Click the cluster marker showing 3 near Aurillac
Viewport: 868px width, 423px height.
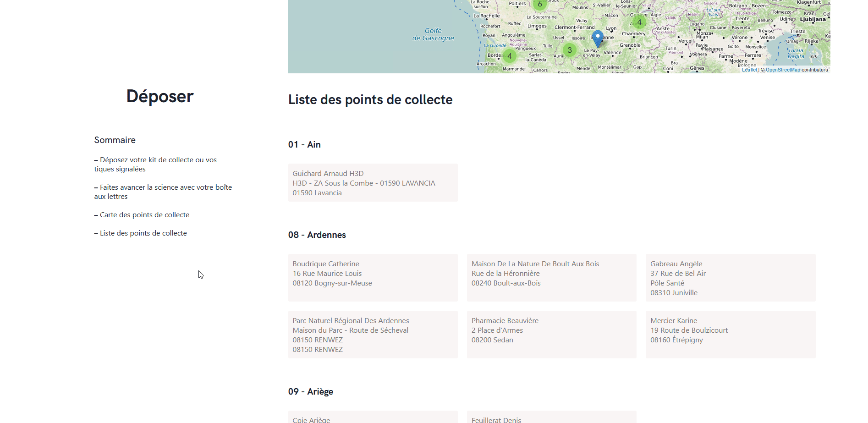(x=569, y=50)
